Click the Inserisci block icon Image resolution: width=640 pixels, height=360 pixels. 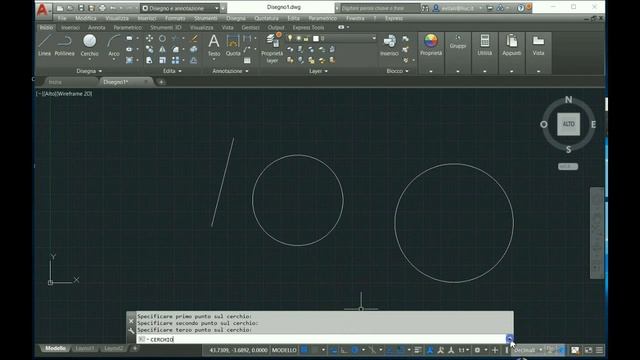(x=389, y=45)
